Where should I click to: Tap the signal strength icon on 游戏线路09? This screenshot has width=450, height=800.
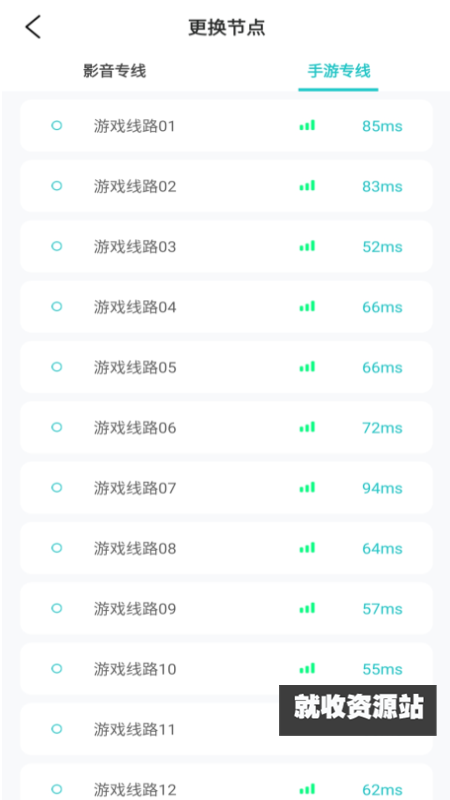coord(307,608)
